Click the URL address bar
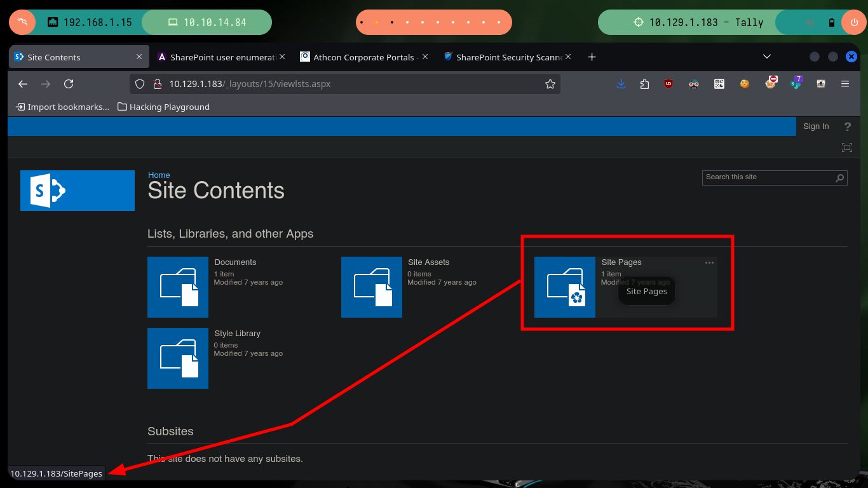Screen dimensions: 868x488 pyautogui.click(x=345, y=84)
